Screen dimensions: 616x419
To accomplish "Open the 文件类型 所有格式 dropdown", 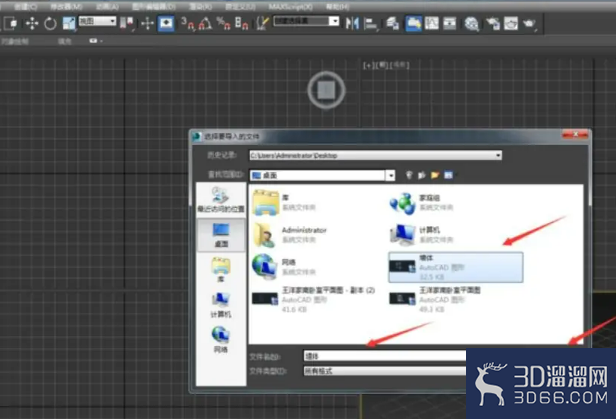I will click(385, 371).
